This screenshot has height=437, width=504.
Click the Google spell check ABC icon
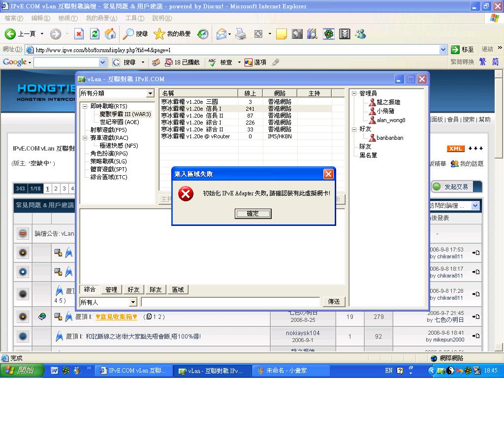coord(212,62)
